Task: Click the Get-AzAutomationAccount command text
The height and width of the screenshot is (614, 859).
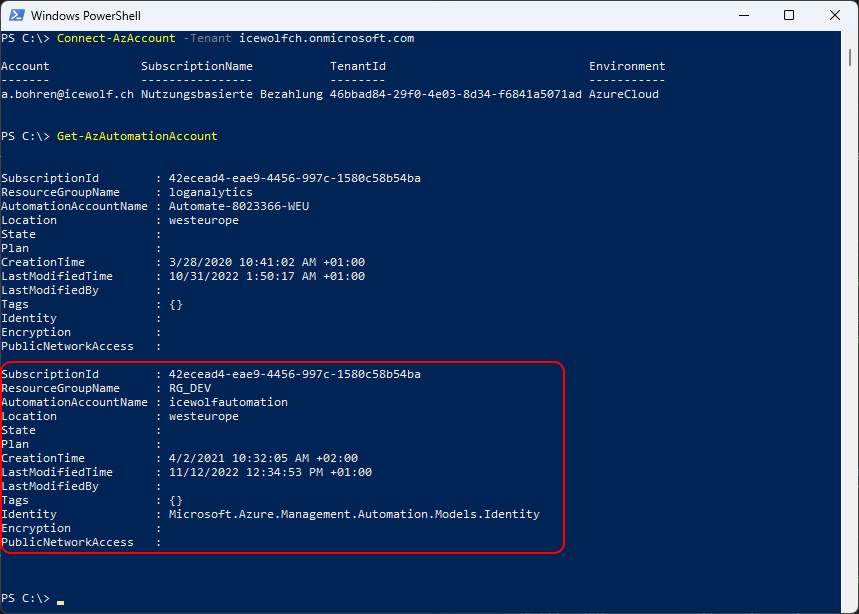Action: point(137,136)
